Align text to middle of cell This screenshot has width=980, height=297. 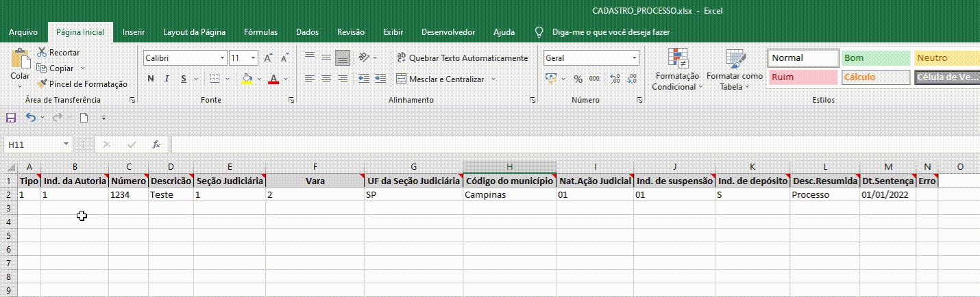(x=326, y=57)
